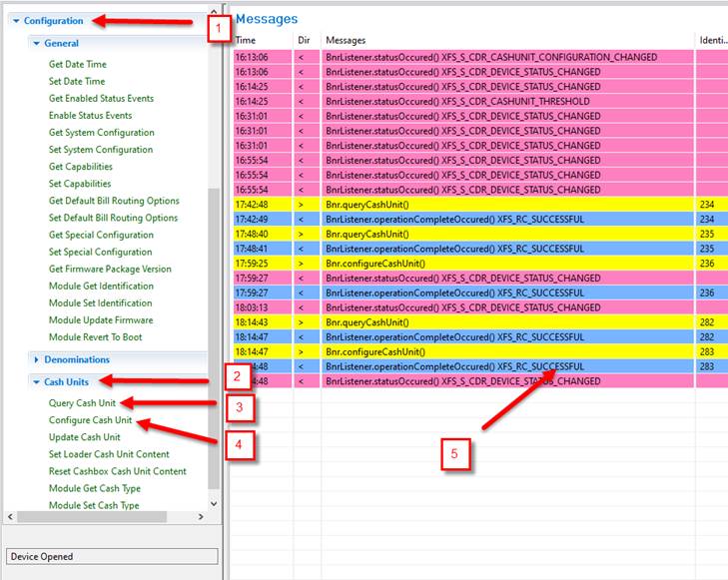Click the Messages column header

(347, 40)
